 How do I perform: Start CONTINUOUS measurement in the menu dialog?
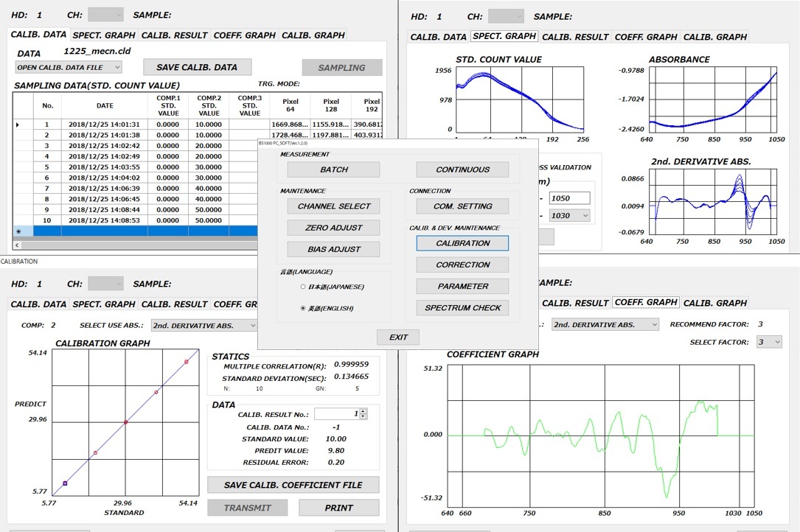tap(462, 169)
